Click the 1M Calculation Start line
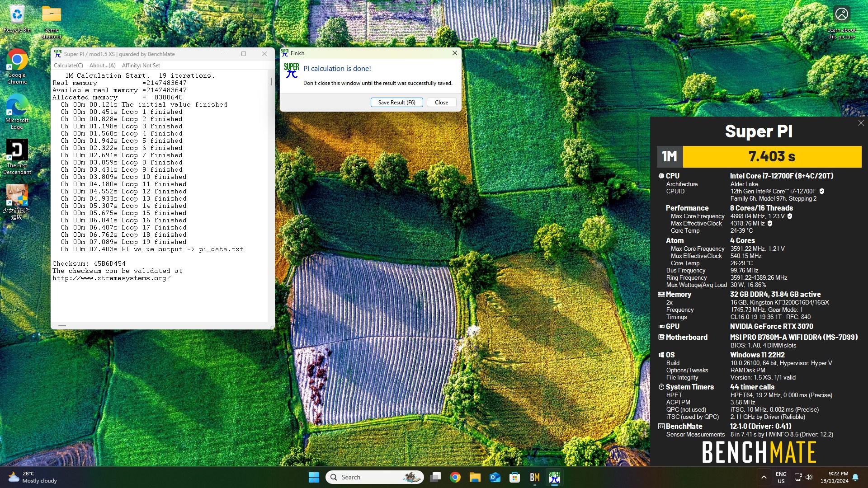Viewport: 868px width, 488px height. [140, 75]
